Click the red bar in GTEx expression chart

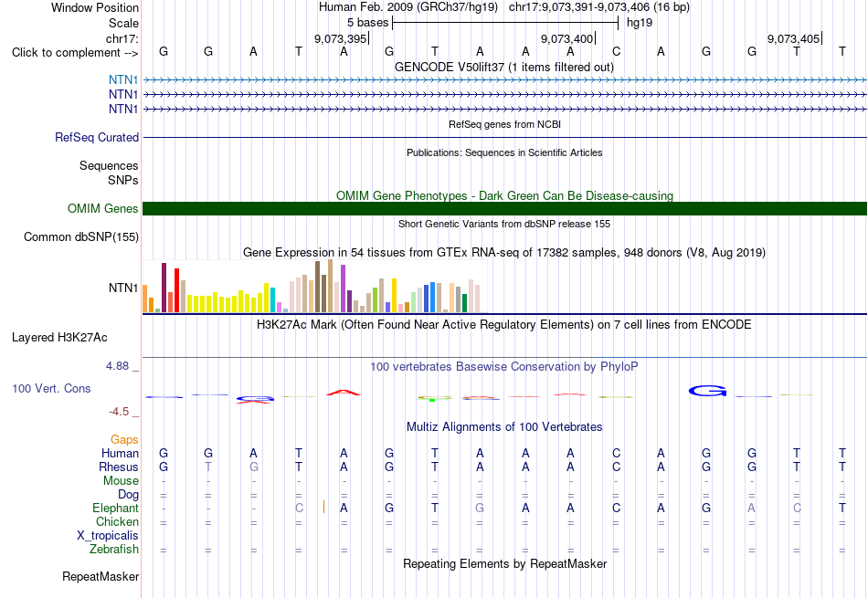point(176,290)
